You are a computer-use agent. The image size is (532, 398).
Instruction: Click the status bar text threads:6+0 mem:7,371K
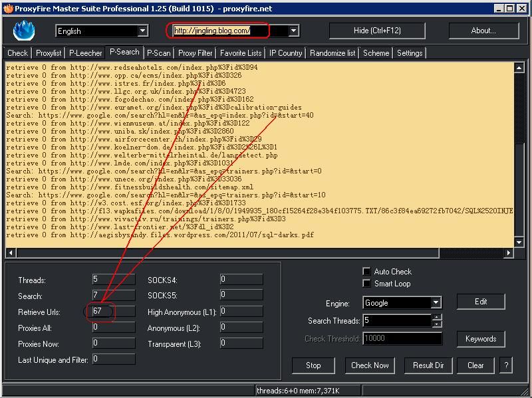pos(298,391)
